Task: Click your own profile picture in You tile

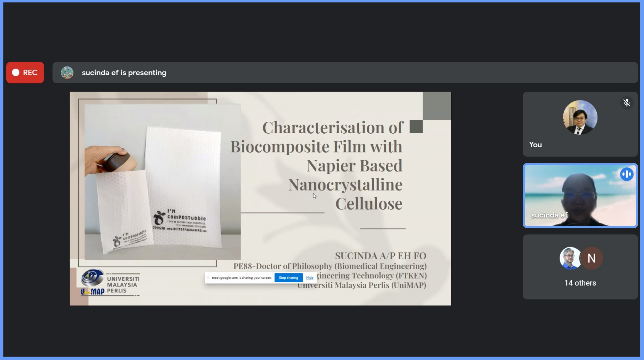Action: coord(580,117)
